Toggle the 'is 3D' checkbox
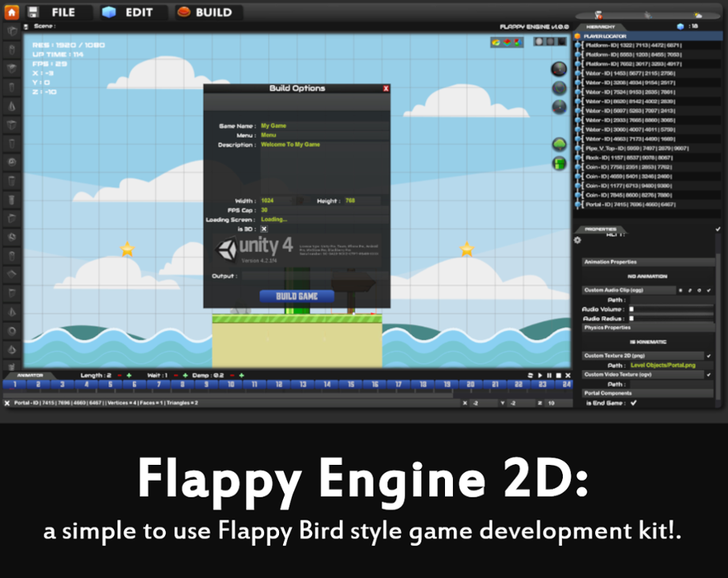Image resolution: width=728 pixels, height=578 pixels. click(x=264, y=229)
